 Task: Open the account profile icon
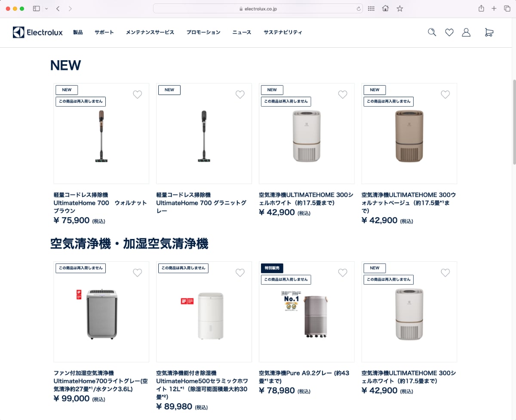click(x=466, y=32)
